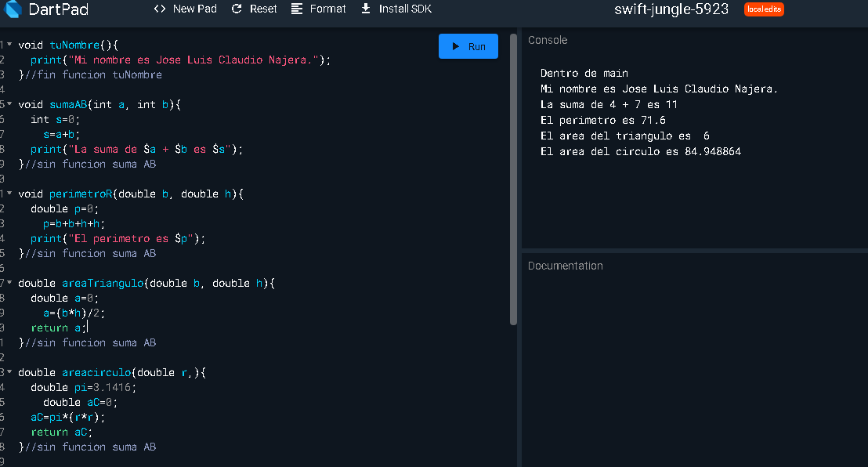Screen dimensions: 868x467
Task: Click the New Pad code brackets icon
Action: 160,9
